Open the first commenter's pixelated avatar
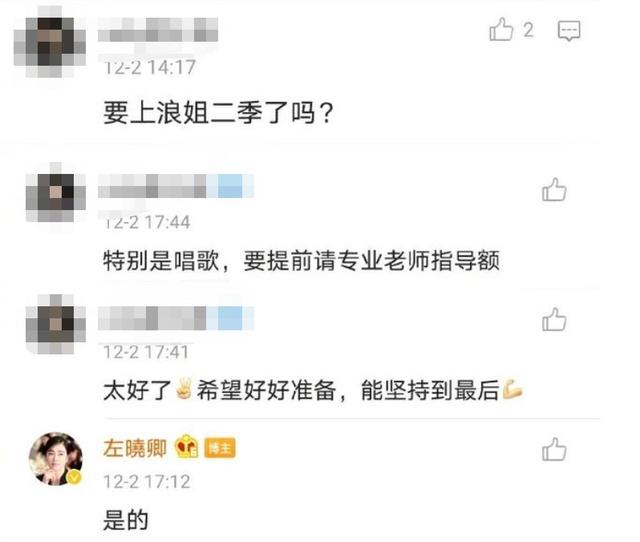The height and width of the screenshot is (542, 640). tap(50, 42)
